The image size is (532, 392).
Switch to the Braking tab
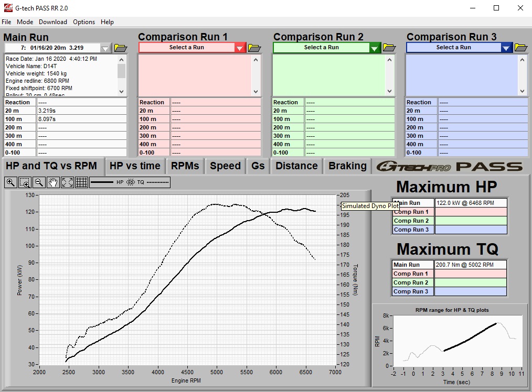[x=347, y=166]
